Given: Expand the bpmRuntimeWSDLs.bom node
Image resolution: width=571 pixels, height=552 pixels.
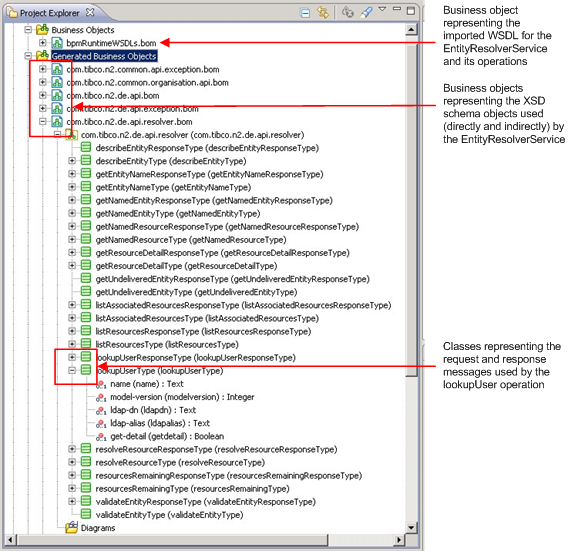Looking at the screenshot, I should [x=43, y=43].
